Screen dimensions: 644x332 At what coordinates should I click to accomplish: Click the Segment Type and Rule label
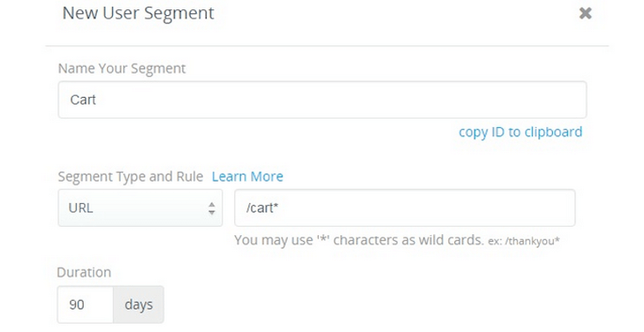[x=130, y=176]
